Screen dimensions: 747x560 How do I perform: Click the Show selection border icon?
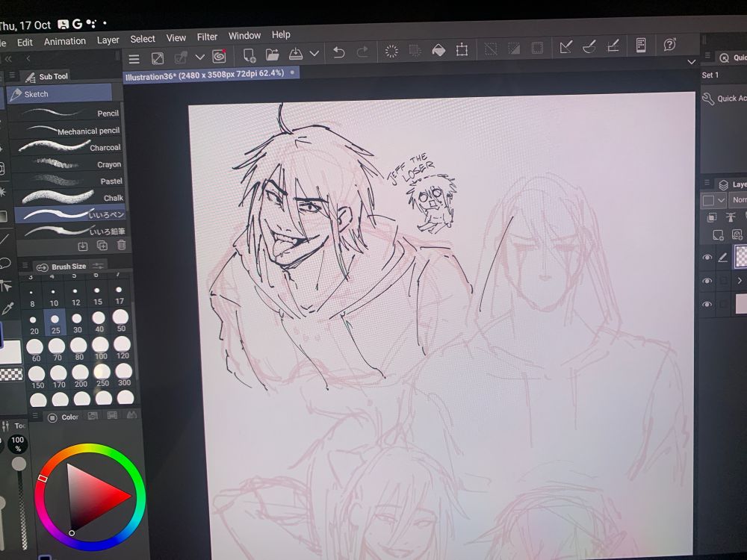click(537, 48)
